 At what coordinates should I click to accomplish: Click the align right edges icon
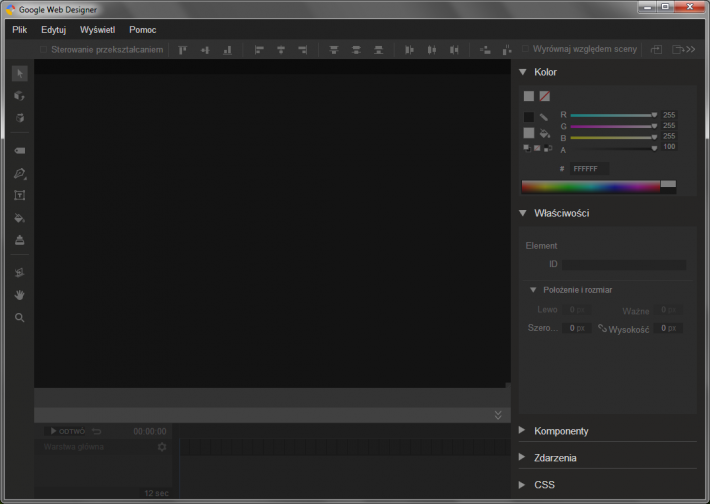point(303,50)
